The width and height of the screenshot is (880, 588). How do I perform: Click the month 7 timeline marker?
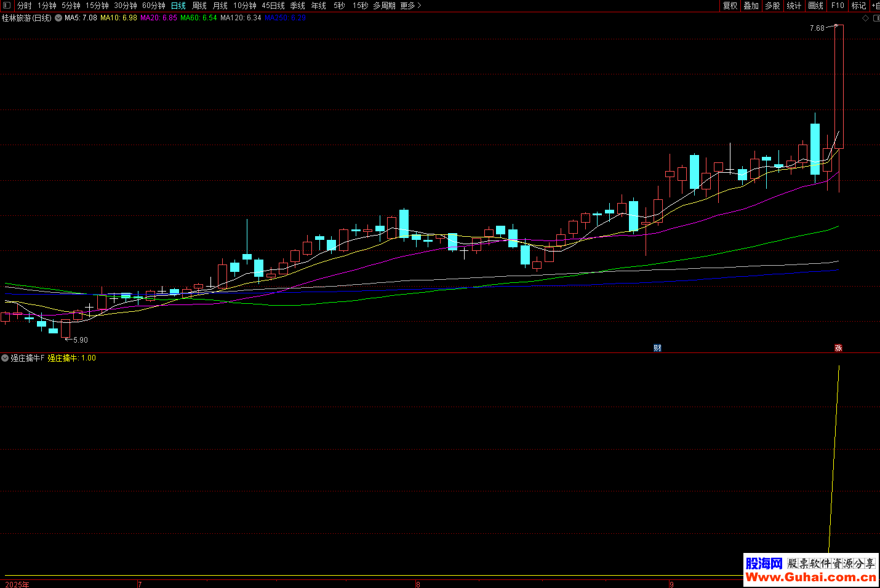coord(140,584)
